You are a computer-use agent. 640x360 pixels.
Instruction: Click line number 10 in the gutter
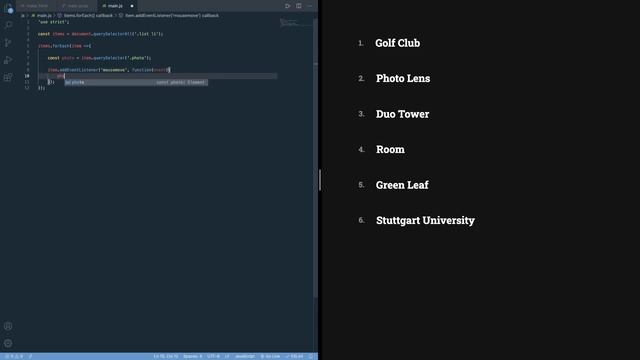(27, 76)
